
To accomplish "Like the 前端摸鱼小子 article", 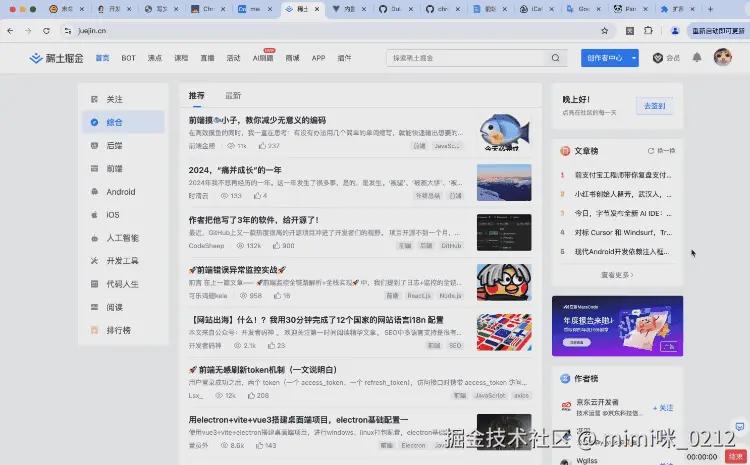I will click(x=262, y=145).
